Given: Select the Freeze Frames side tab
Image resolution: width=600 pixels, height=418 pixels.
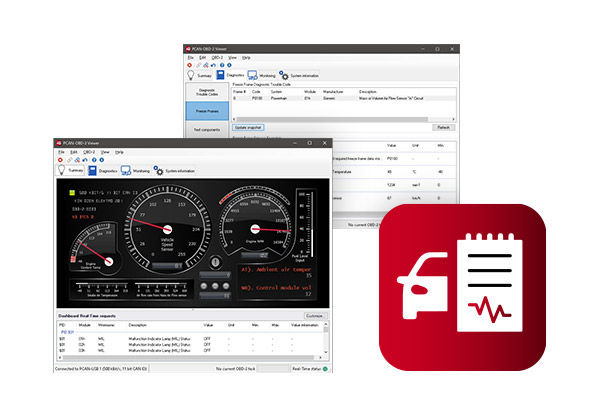Looking at the screenshot, I should click(207, 110).
